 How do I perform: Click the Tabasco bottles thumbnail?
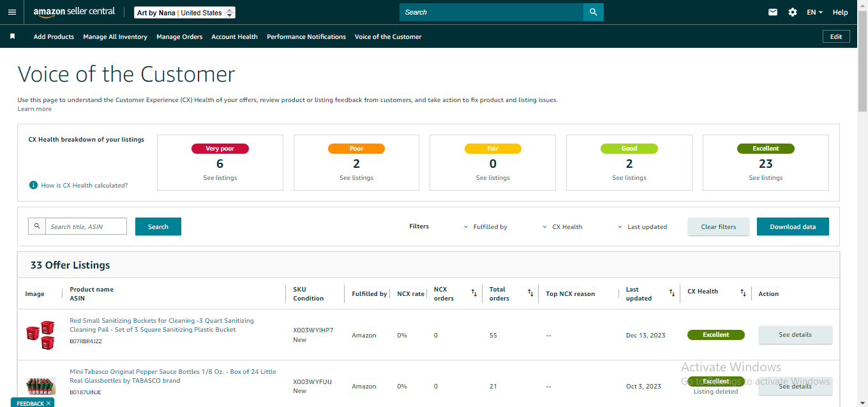40,386
